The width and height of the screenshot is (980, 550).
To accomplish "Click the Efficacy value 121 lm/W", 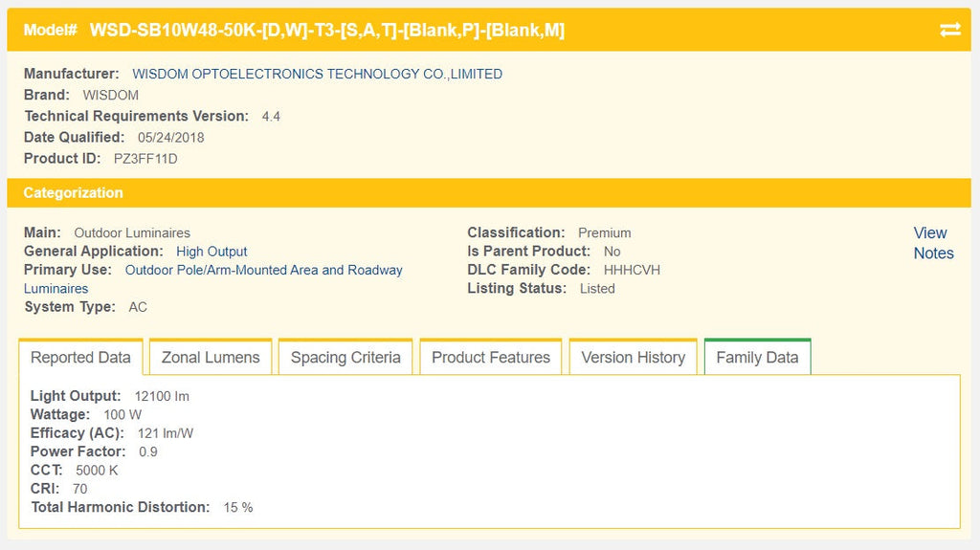I will (x=166, y=433).
